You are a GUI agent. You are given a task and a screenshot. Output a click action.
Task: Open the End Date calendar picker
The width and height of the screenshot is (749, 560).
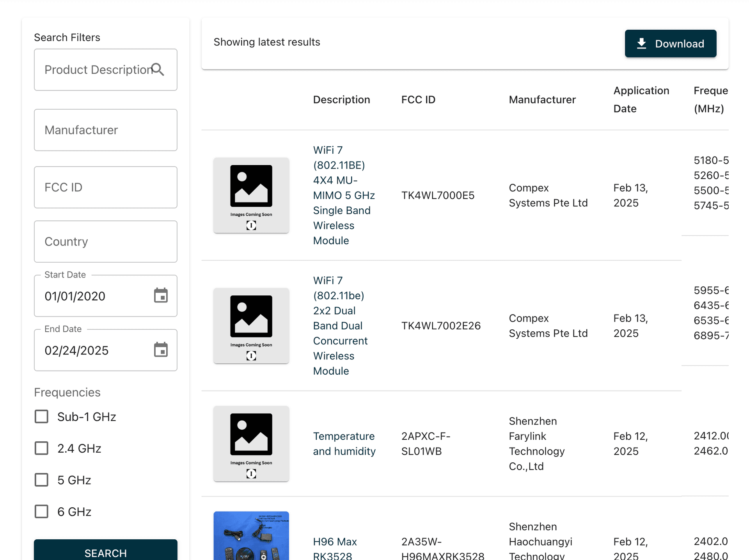160,350
